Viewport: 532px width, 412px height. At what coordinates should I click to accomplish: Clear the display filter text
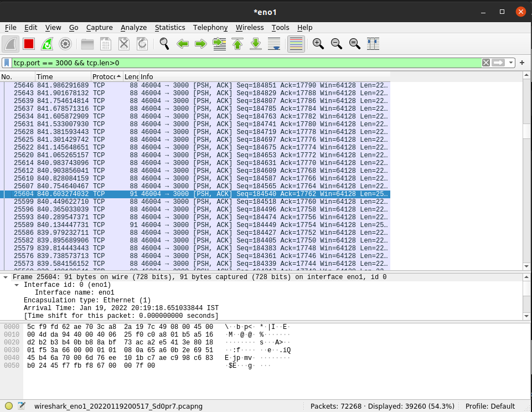click(485, 63)
